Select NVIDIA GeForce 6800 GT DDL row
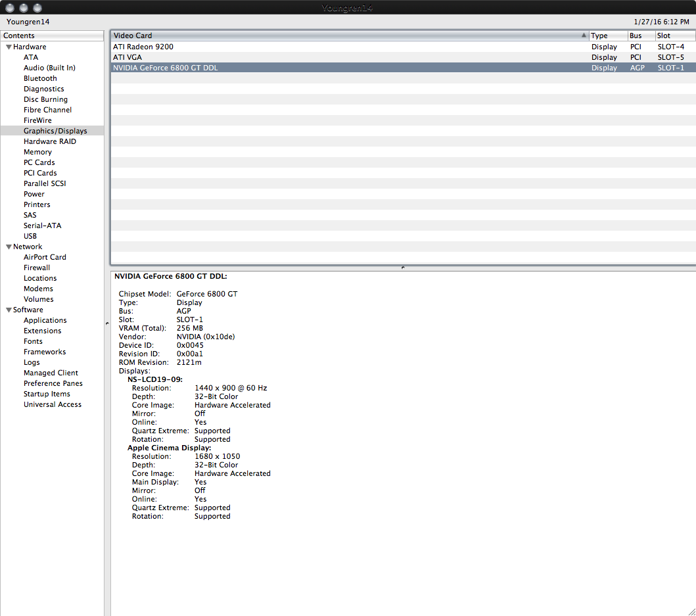 coord(403,68)
